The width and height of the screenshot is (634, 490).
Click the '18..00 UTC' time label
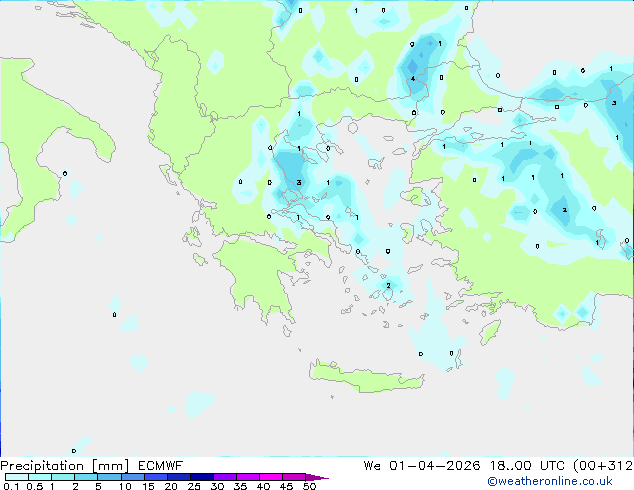[x=527, y=466]
